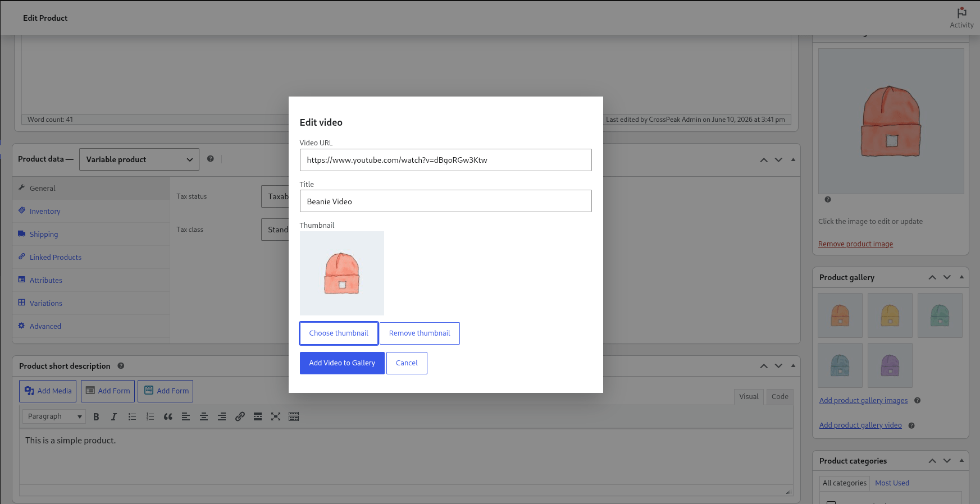The height and width of the screenshot is (504, 980).
Task: Click the beanie thumbnail preview in dialog
Action: [x=342, y=273]
